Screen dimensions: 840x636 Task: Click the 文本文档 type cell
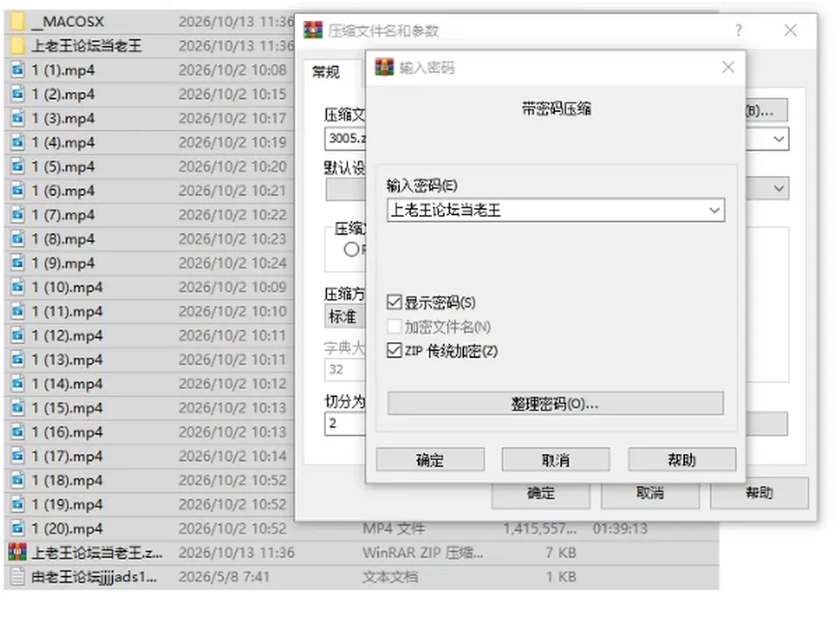(390, 577)
